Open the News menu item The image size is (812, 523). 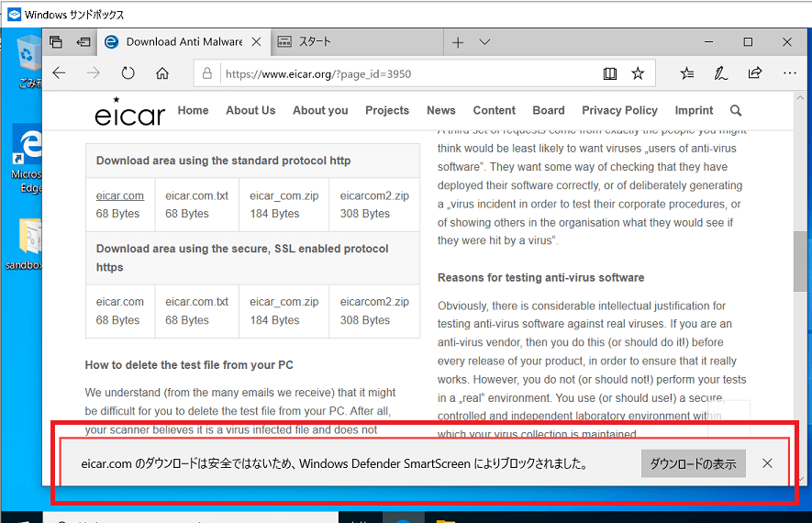tap(441, 110)
